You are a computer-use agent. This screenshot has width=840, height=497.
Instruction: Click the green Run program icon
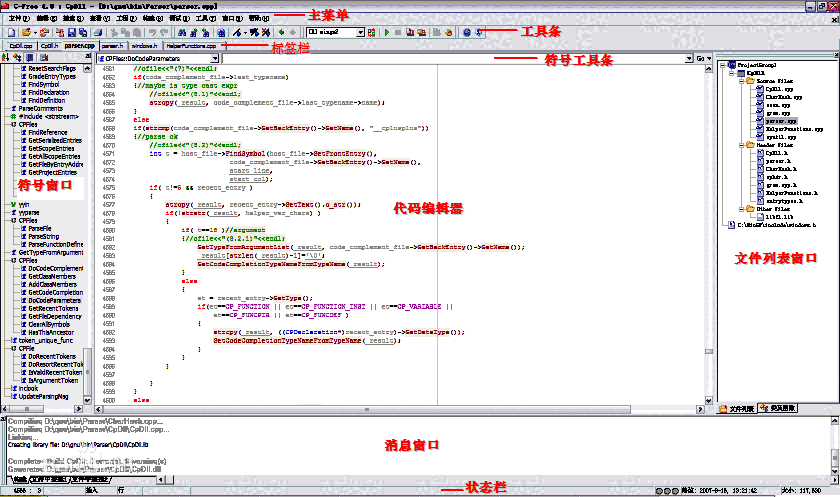(386, 33)
